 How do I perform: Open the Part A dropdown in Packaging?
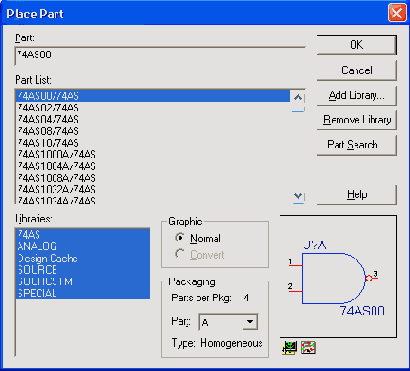pyautogui.click(x=250, y=322)
